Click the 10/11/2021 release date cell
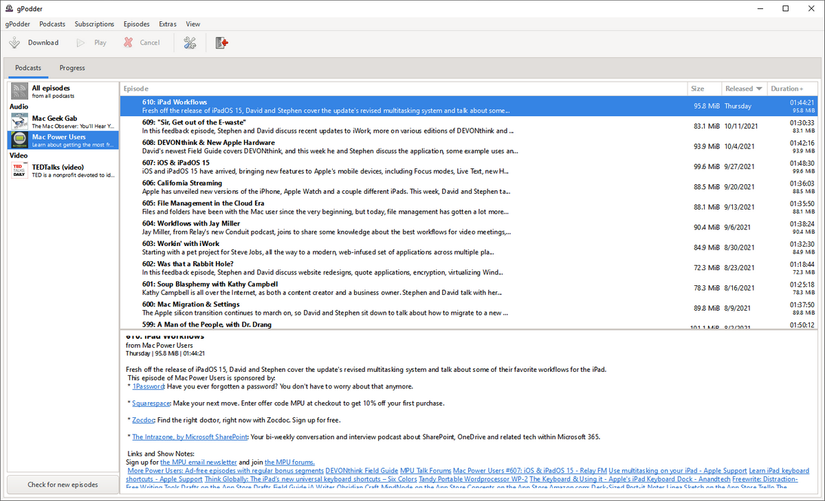The width and height of the screenshot is (825, 501). click(x=741, y=126)
